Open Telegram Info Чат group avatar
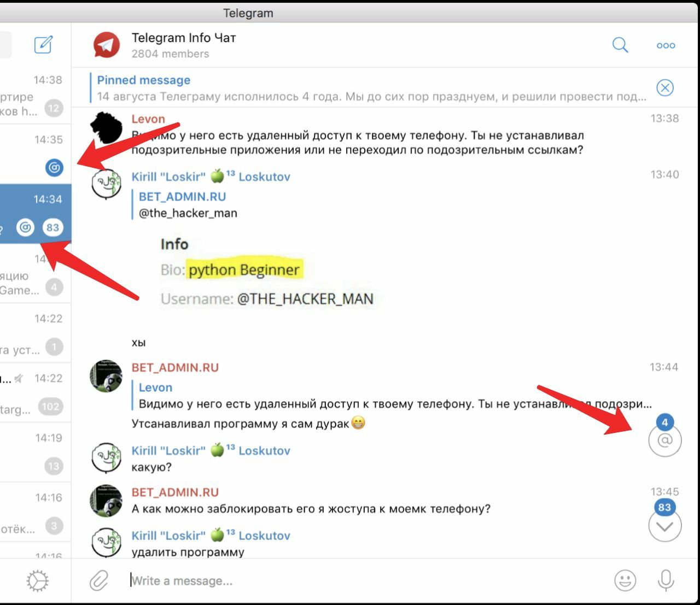This screenshot has width=700, height=605. (106, 45)
